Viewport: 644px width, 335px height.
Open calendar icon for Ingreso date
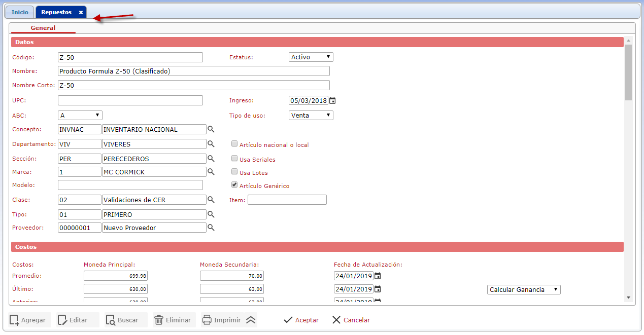[332, 100]
